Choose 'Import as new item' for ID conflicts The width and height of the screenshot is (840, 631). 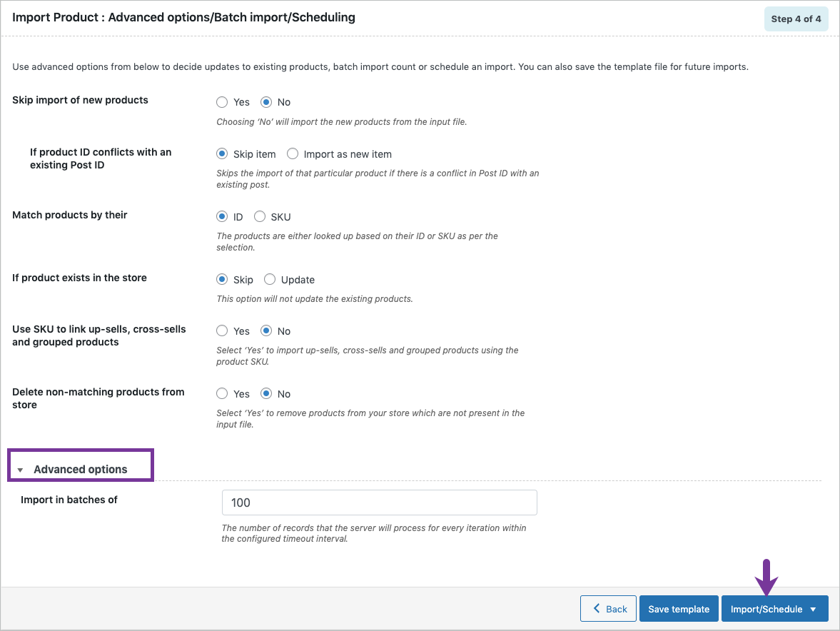(293, 153)
